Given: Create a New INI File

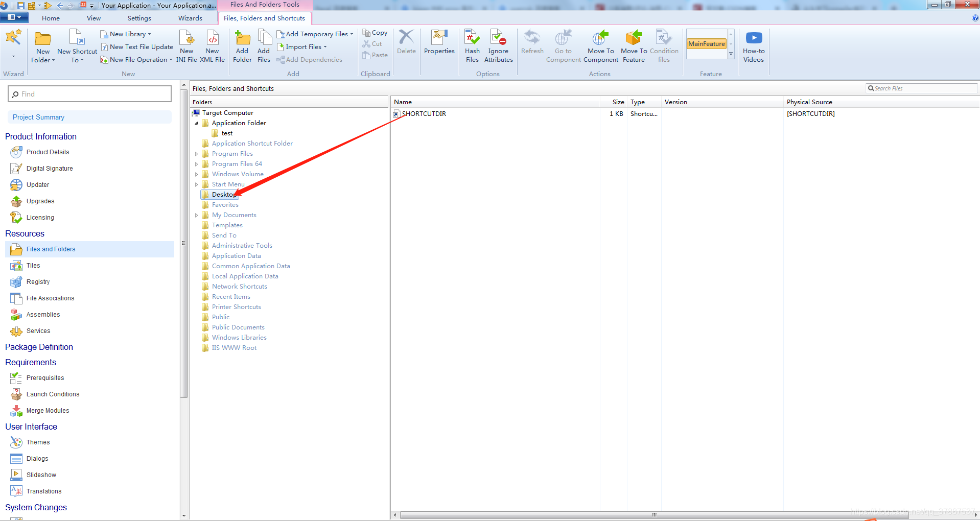Looking at the screenshot, I should click(x=186, y=47).
